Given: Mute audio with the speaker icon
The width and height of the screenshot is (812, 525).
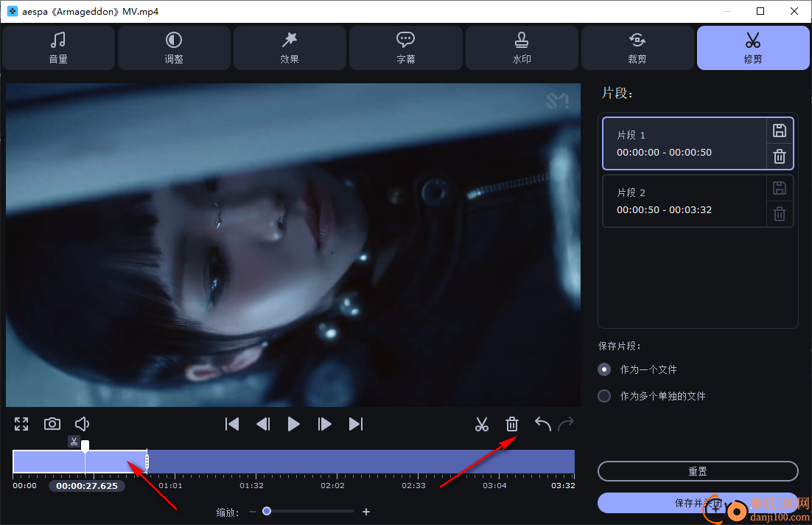Looking at the screenshot, I should pos(82,424).
